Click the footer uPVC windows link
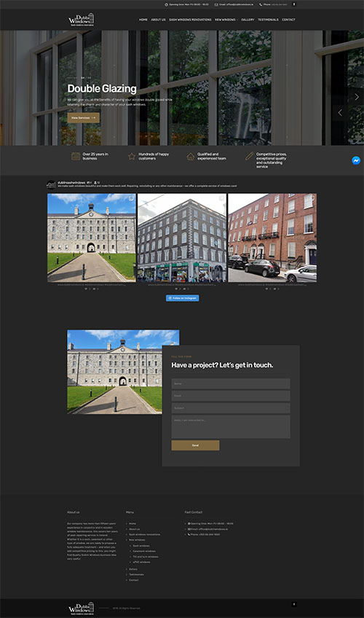Screen dimensions: 364x618 point(141,562)
